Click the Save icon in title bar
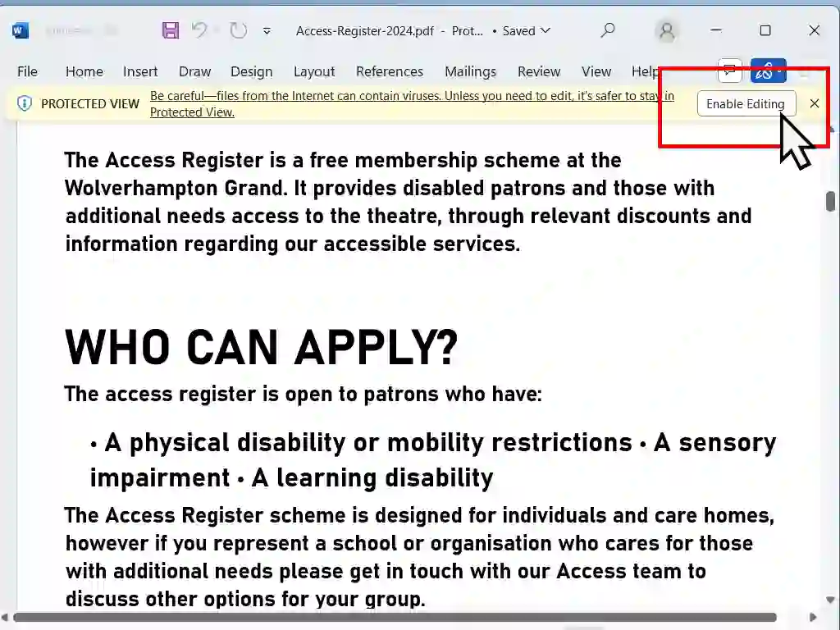Image resolution: width=840 pixels, height=630 pixels. tap(171, 31)
